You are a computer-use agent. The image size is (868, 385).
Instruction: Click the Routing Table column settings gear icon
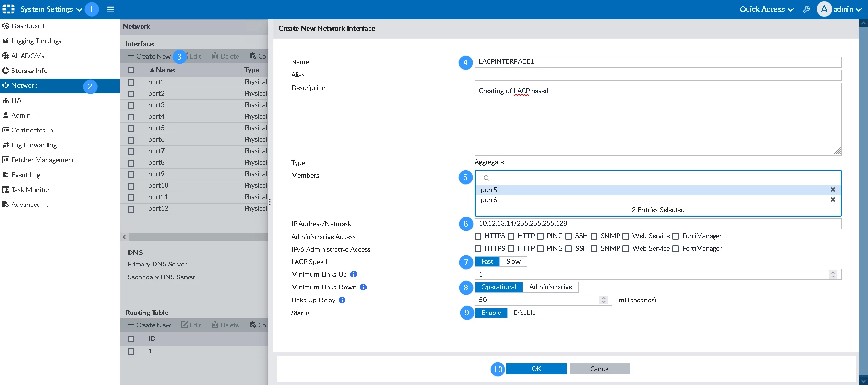[253, 325]
